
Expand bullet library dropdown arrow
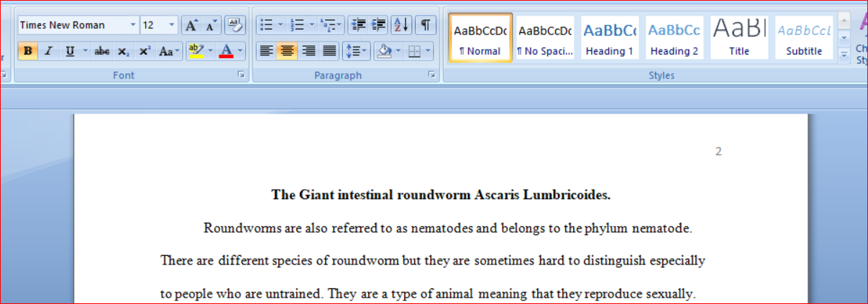(x=280, y=25)
